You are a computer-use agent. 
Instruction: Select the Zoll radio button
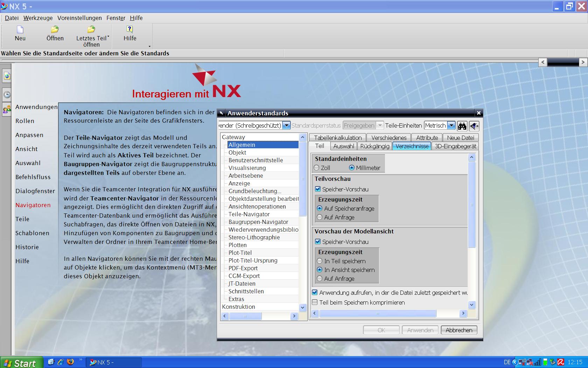317,168
